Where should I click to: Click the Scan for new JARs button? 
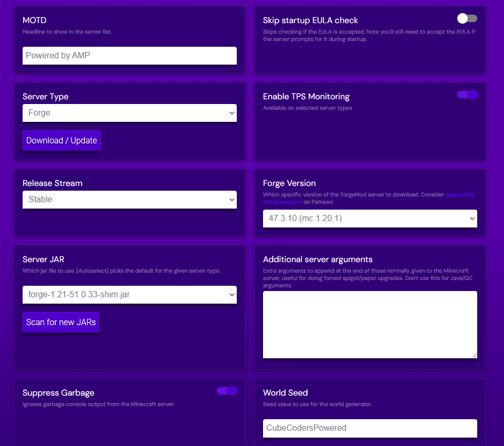[61, 322]
